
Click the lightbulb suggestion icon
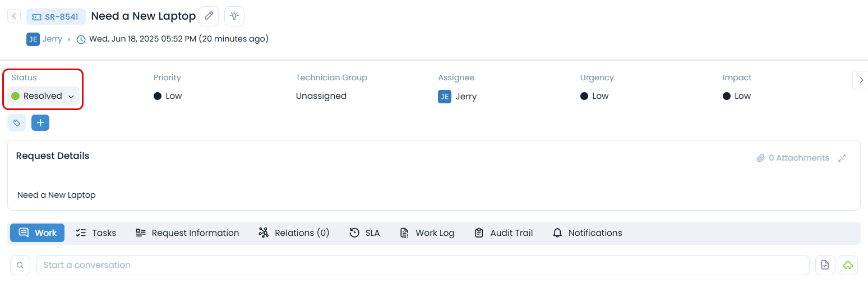click(x=234, y=16)
